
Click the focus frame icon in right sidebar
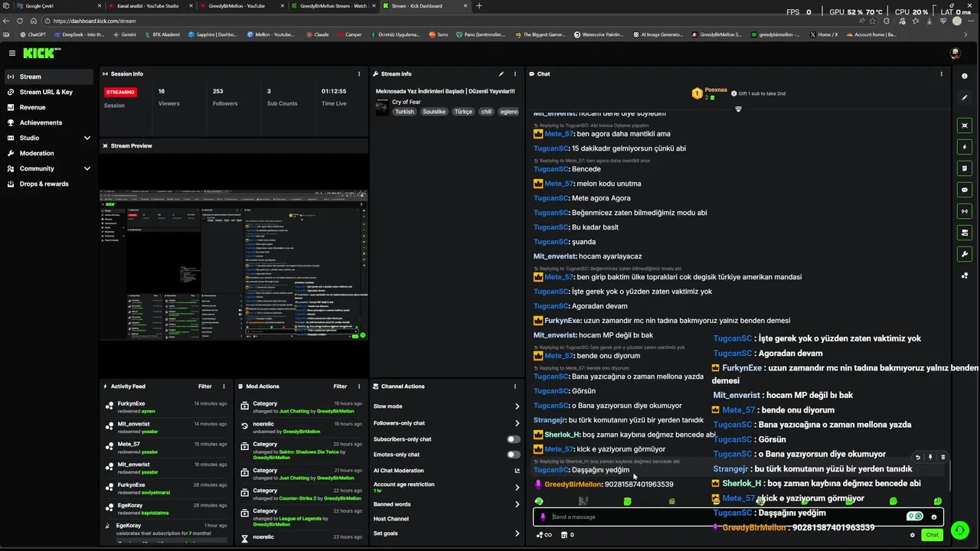pos(964,126)
